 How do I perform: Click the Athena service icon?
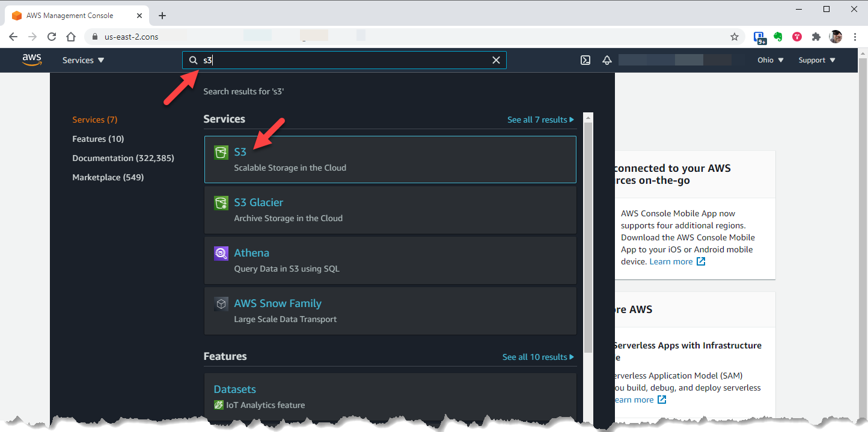pos(221,254)
